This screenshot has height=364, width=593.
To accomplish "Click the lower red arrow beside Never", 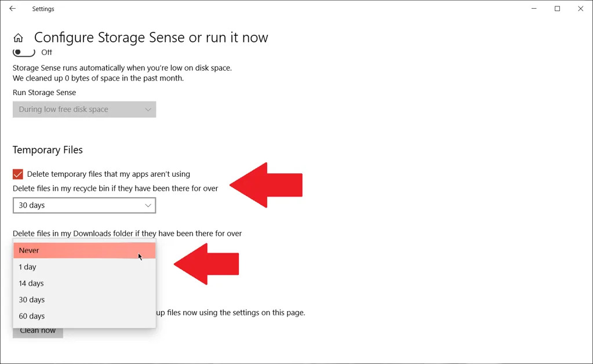I will [207, 264].
